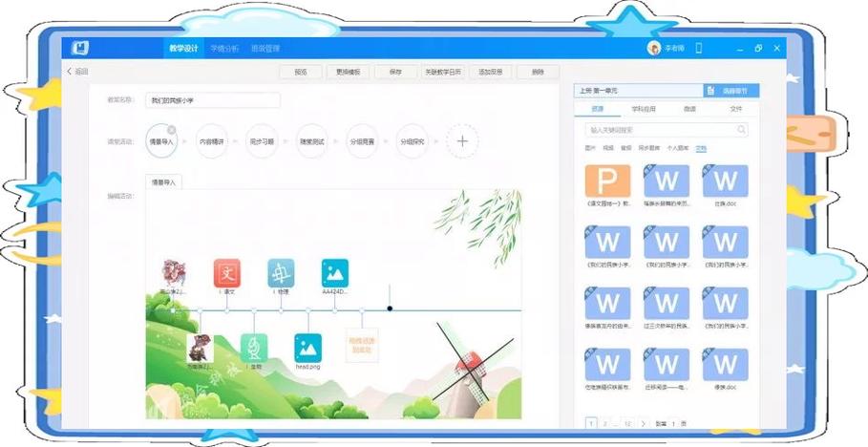This screenshot has width=868, height=447.
Task: Go to resource page 1
Action: click(x=591, y=424)
